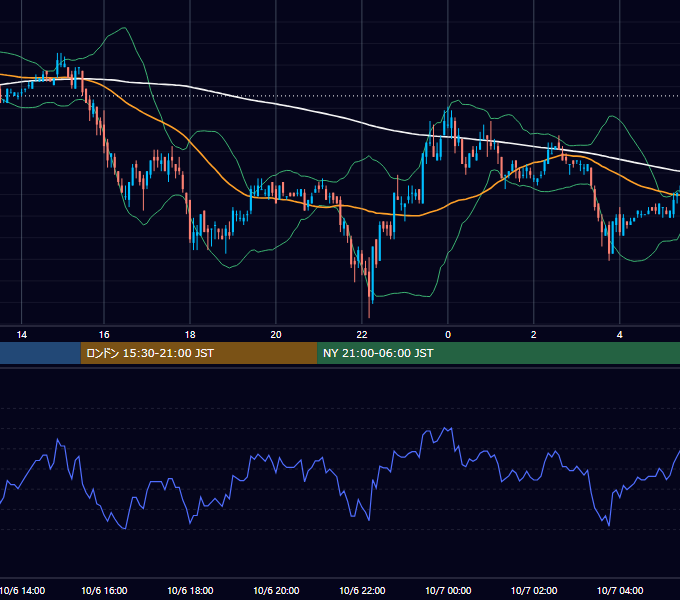
Task: Click the lower axis label 10/6 14:00
Action: point(22,590)
